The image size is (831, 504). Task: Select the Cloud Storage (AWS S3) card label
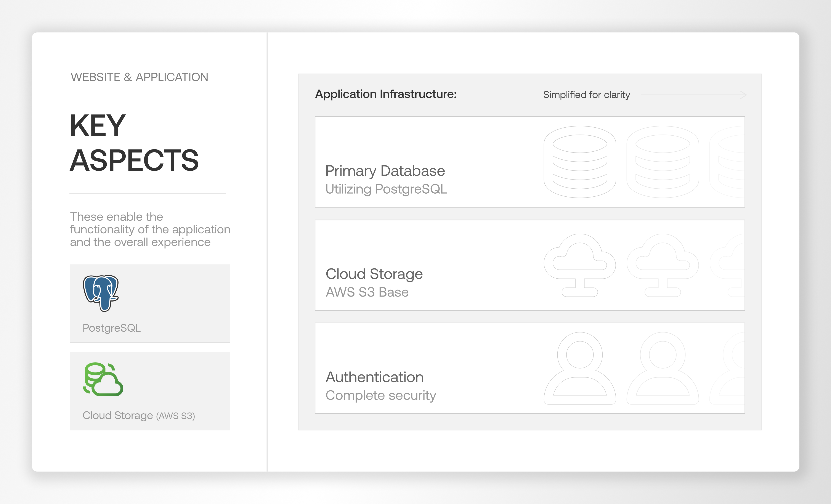[x=139, y=415]
